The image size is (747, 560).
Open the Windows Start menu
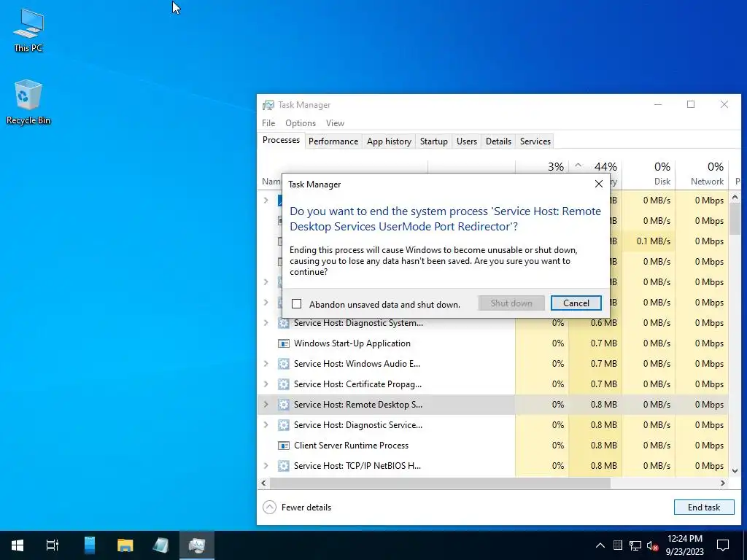click(18, 545)
